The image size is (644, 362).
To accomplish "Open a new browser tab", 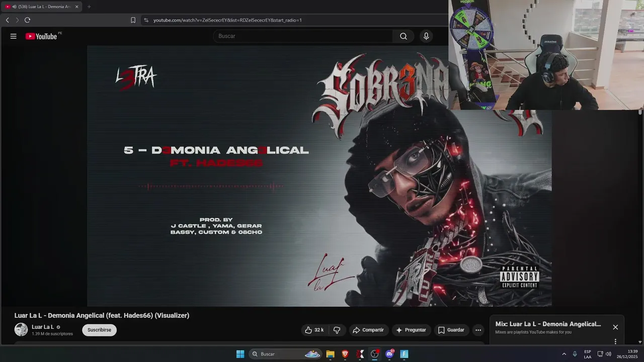I will pos(89,7).
